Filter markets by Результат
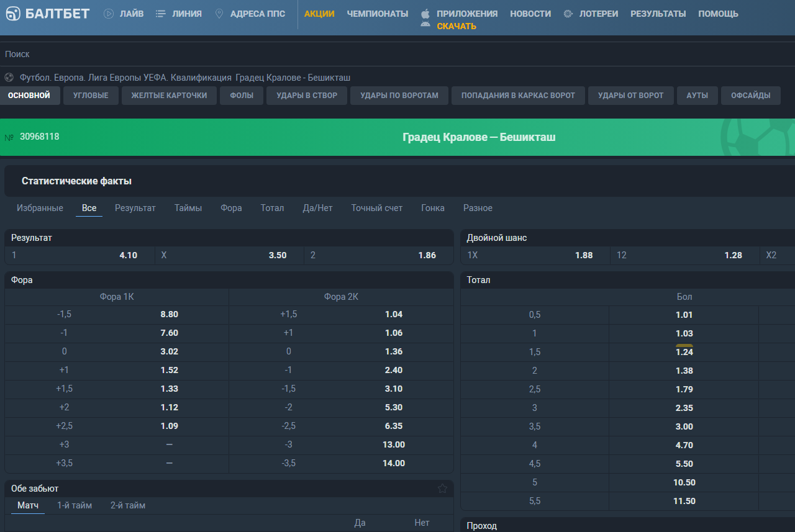 135,208
